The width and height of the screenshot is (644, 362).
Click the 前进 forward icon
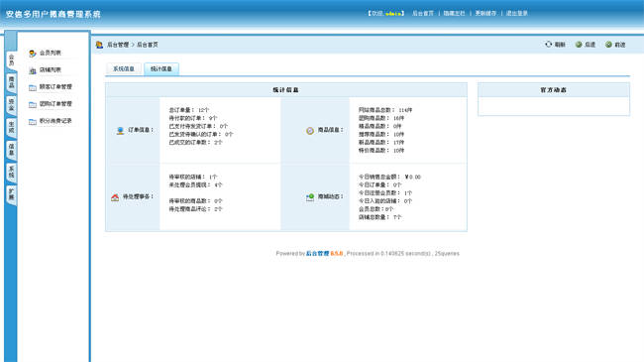coord(608,45)
